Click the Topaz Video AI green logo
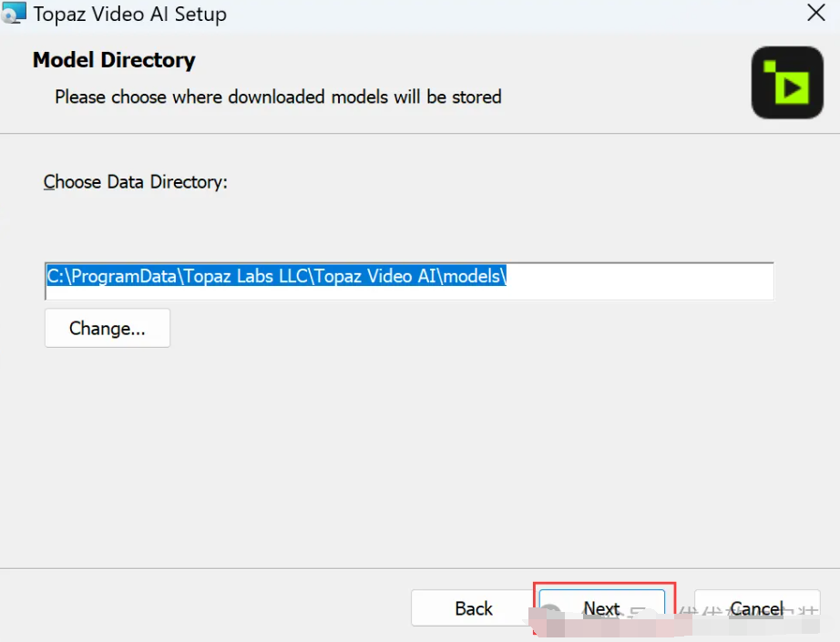The width and height of the screenshot is (840, 642). [x=787, y=83]
